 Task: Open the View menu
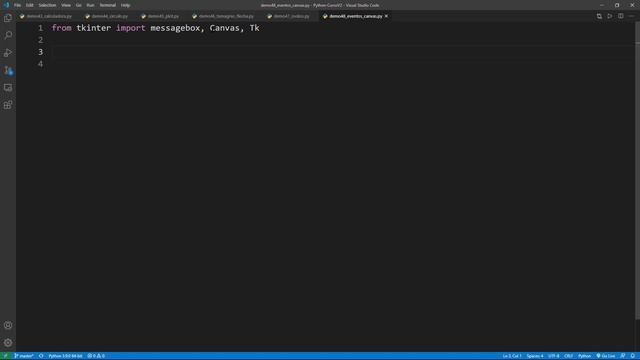click(66, 5)
